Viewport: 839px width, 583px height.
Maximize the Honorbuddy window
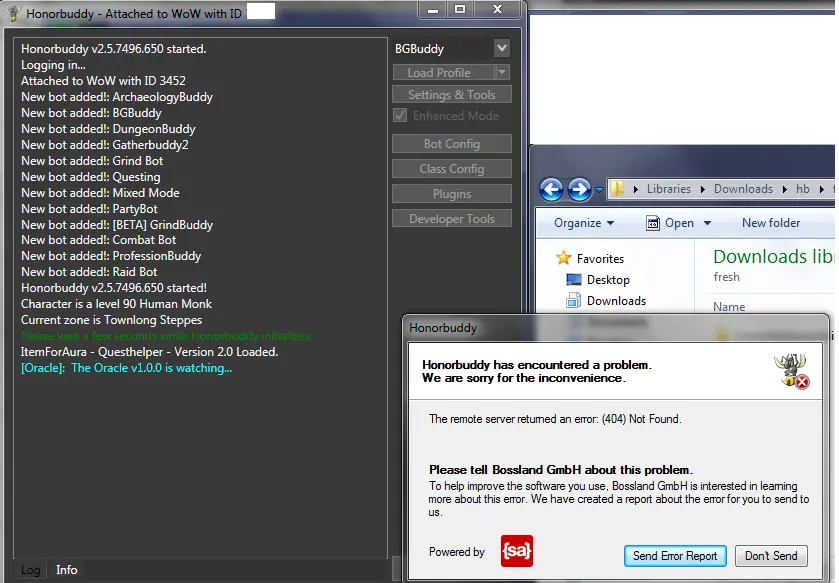click(459, 9)
